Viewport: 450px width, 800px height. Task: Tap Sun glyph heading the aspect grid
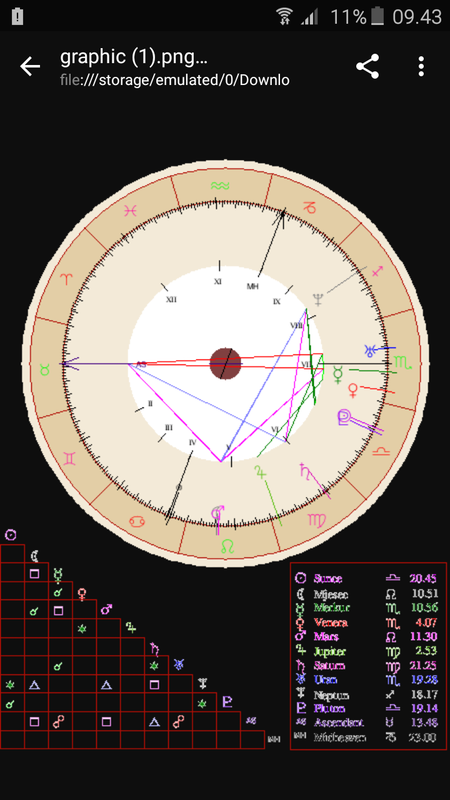11,535
